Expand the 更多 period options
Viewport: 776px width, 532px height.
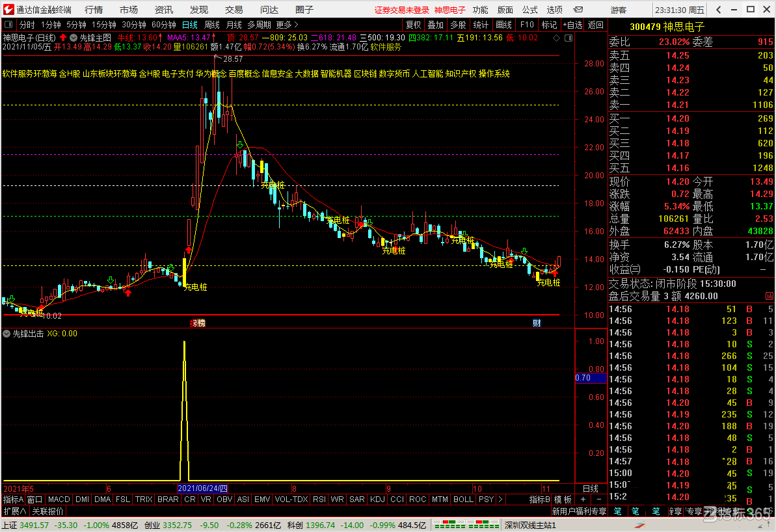[x=287, y=25]
